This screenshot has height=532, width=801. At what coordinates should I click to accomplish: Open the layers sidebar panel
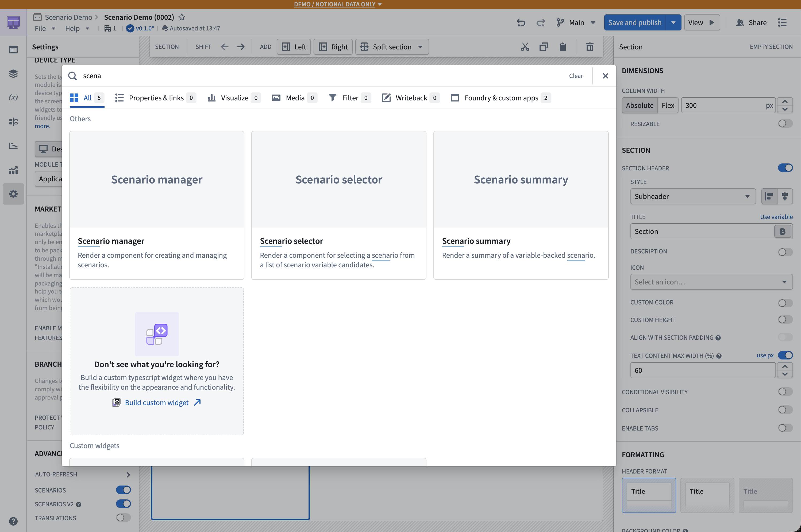pyautogui.click(x=13, y=74)
